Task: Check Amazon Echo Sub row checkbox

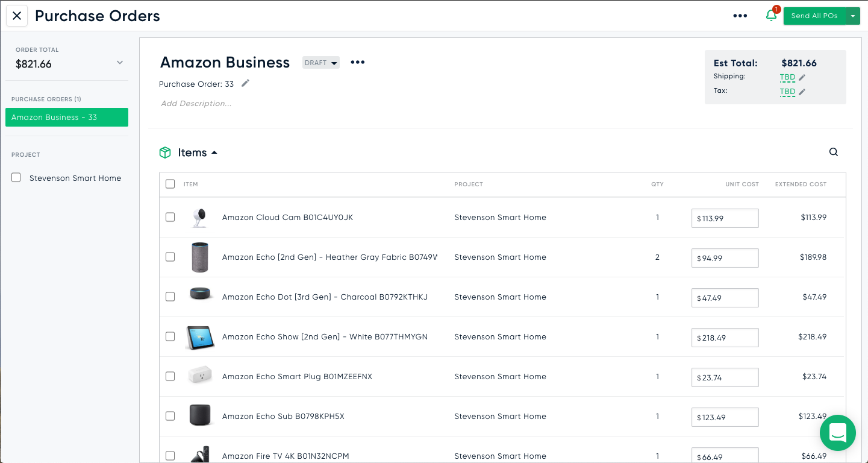Action: pyautogui.click(x=170, y=416)
